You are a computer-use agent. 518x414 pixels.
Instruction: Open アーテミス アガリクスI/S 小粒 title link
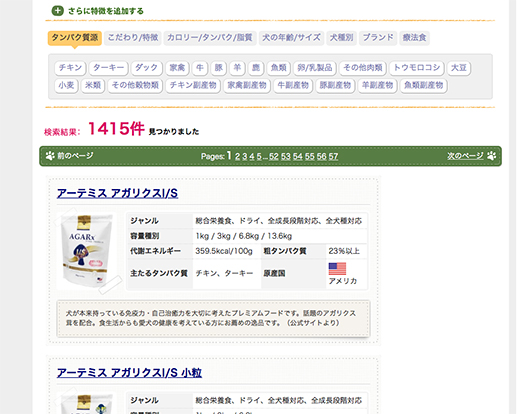[x=129, y=373]
